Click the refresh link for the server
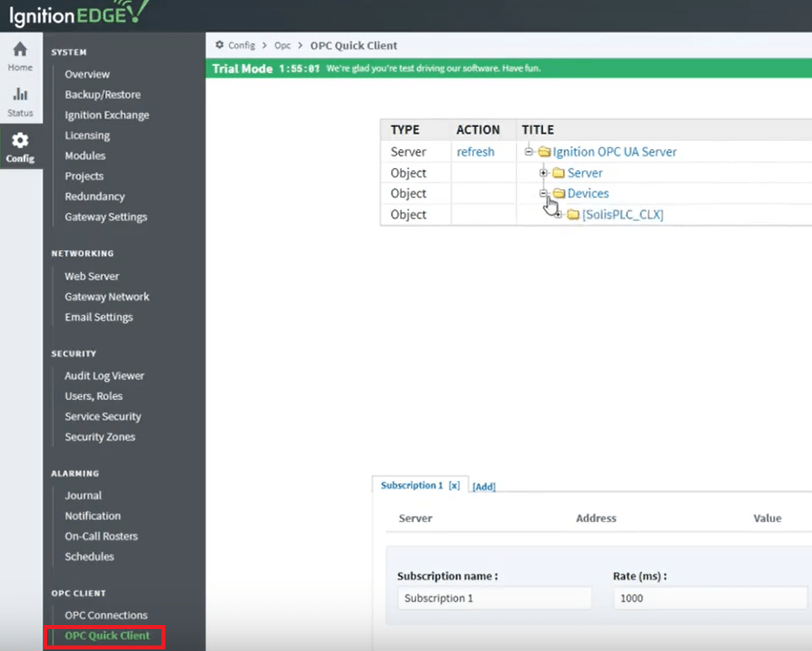812x651 pixels. 475,151
